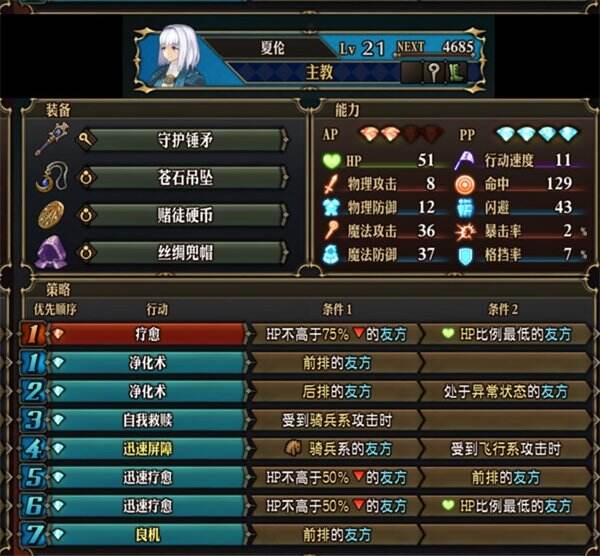Click the 命中 target icon

coord(465,184)
